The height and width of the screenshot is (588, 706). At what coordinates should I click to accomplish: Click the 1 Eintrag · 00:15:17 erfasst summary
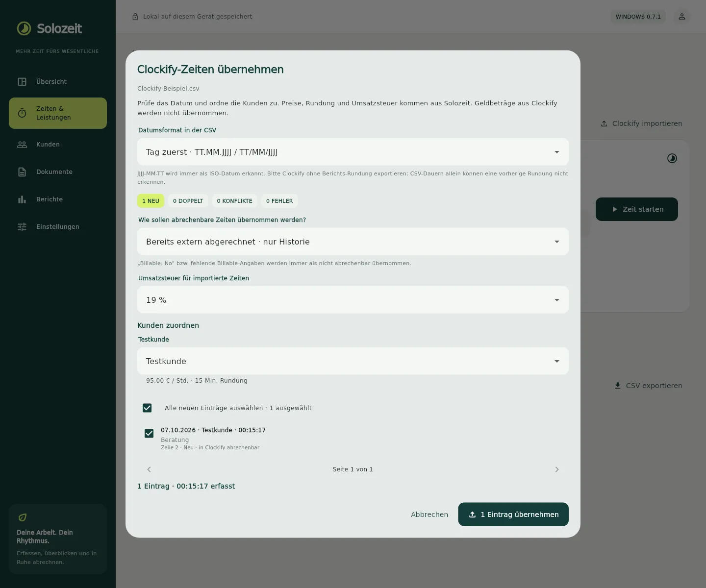(186, 486)
